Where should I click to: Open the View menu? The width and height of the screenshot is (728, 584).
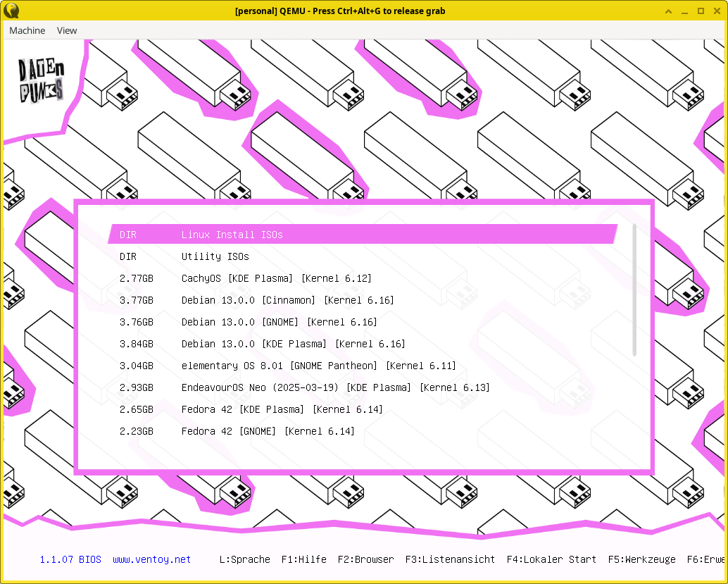67,30
